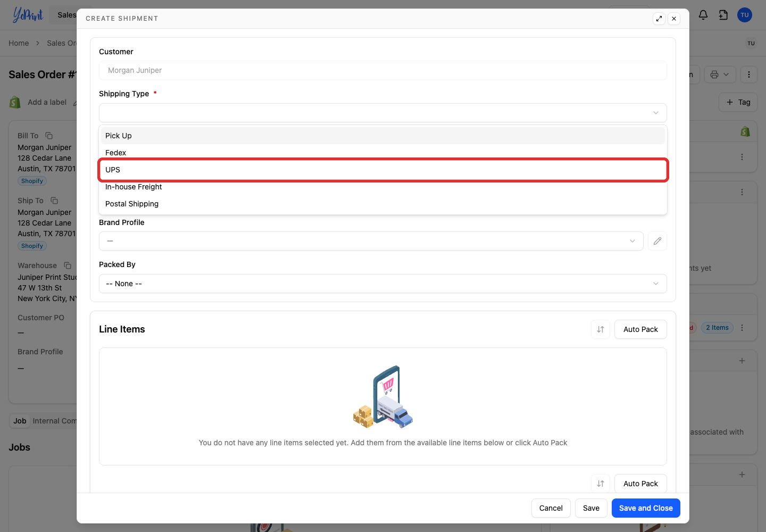Viewport: 766px width, 532px height.
Task: Click the TU user avatar
Action: pyautogui.click(x=745, y=15)
